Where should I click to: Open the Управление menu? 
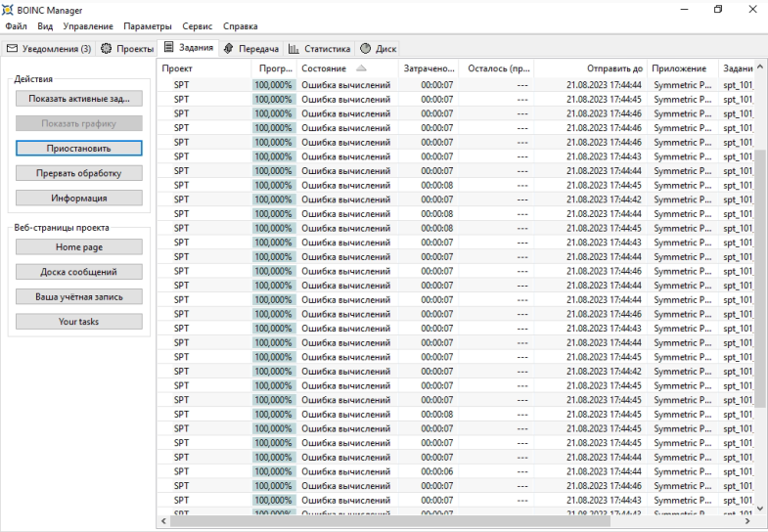click(88, 26)
